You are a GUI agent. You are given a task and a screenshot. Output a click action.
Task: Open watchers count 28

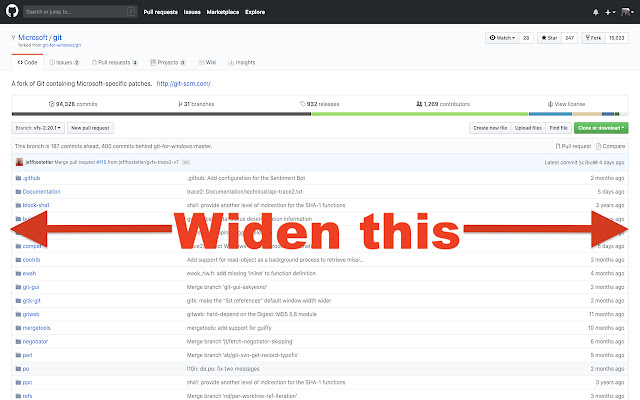pos(526,38)
